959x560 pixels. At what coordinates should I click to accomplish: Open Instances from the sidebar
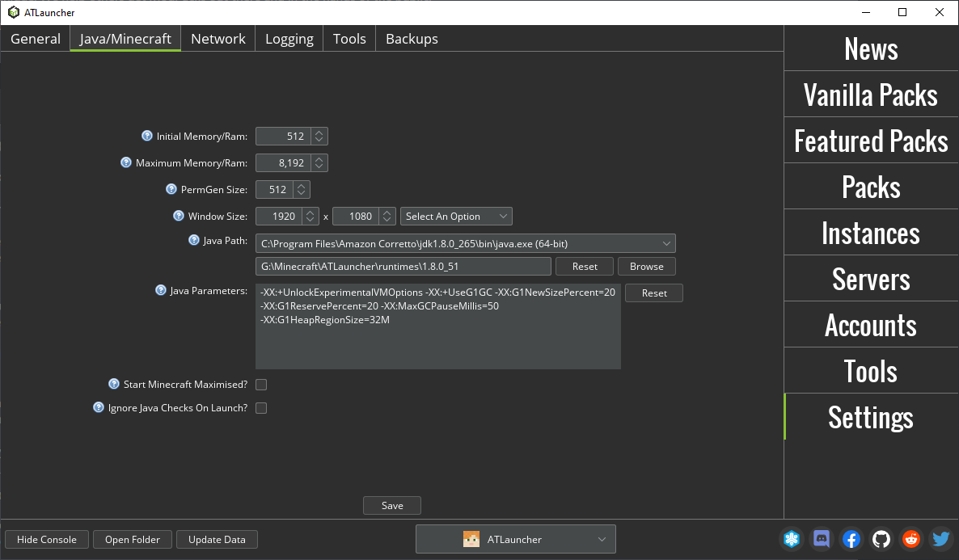pyautogui.click(x=871, y=233)
